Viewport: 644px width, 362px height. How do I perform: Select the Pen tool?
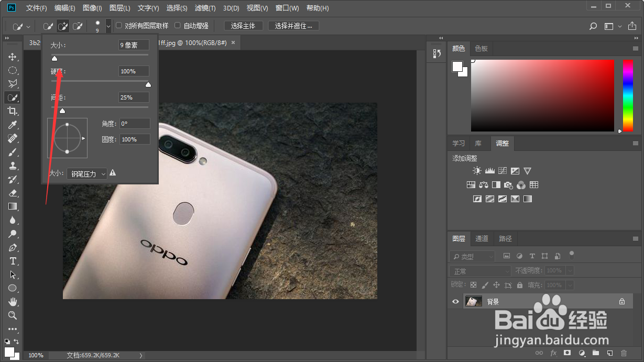pos(13,247)
